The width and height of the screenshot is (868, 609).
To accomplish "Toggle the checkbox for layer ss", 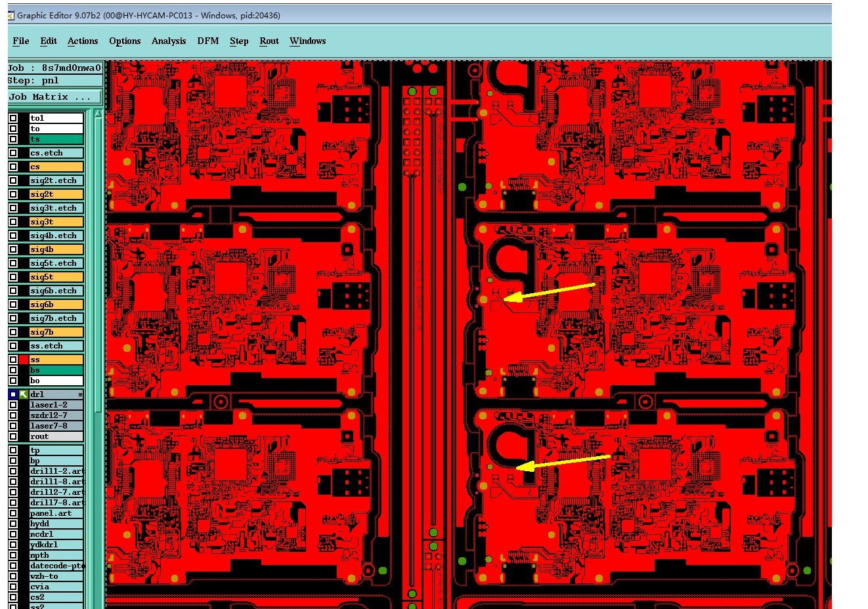I will click(x=13, y=360).
